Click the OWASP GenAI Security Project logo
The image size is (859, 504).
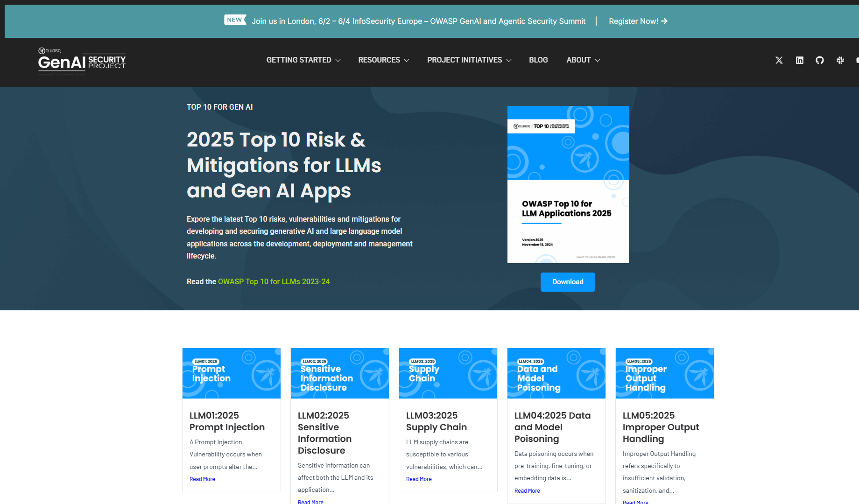pos(82,61)
